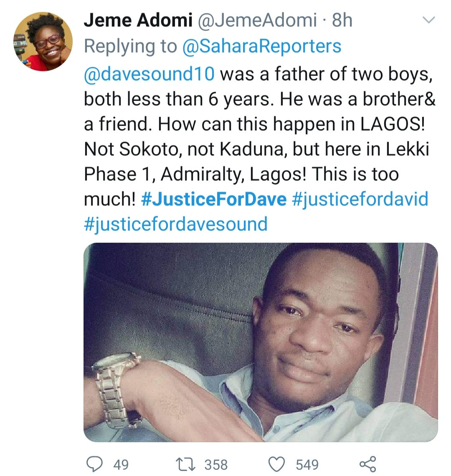Like the tweet with the heart icon
This screenshot has width=451, height=476.
click(276, 464)
